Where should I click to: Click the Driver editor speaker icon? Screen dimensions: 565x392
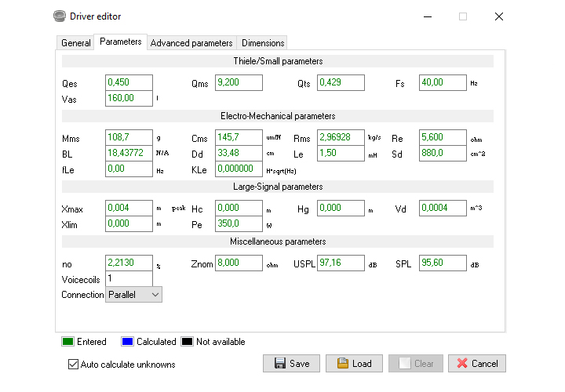(59, 16)
